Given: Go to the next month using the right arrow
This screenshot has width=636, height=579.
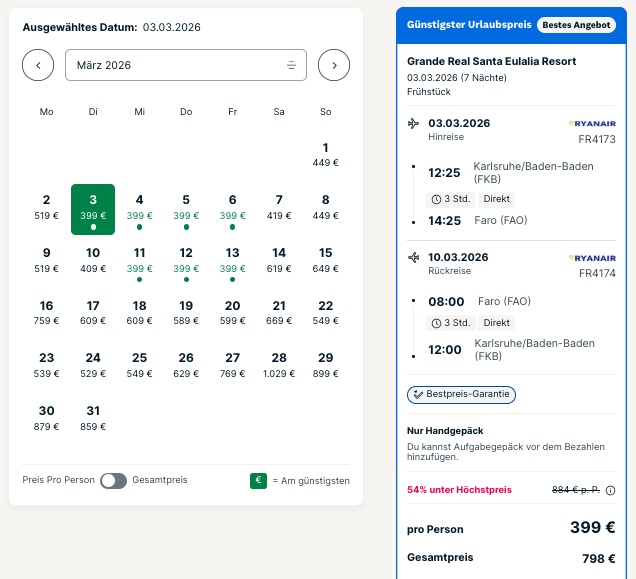Looking at the screenshot, I should [334, 65].
